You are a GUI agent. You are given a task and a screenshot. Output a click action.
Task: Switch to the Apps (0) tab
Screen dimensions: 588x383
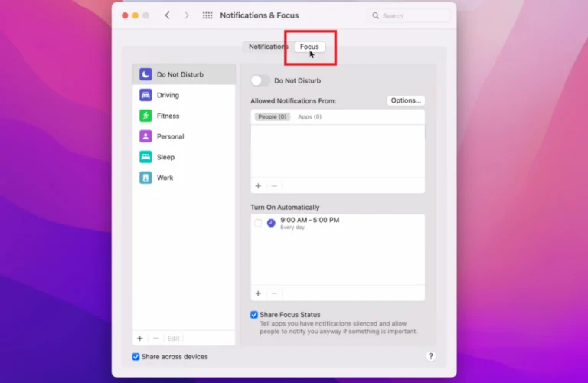(309, 117)
